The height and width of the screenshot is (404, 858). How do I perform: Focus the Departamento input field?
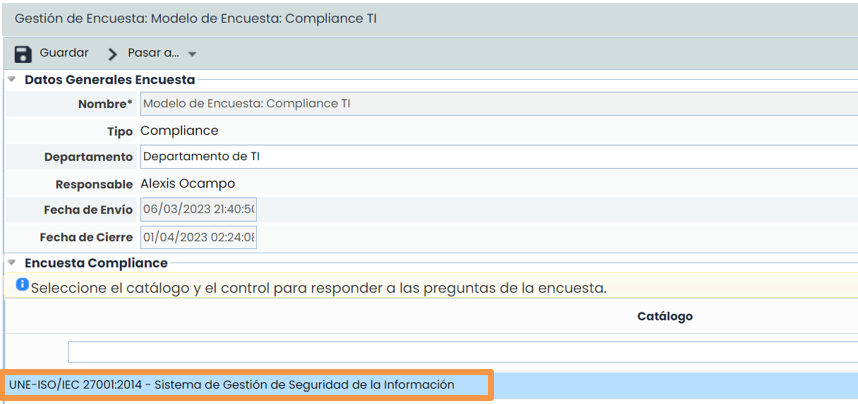pyautogui.click(x=497, y=157)
